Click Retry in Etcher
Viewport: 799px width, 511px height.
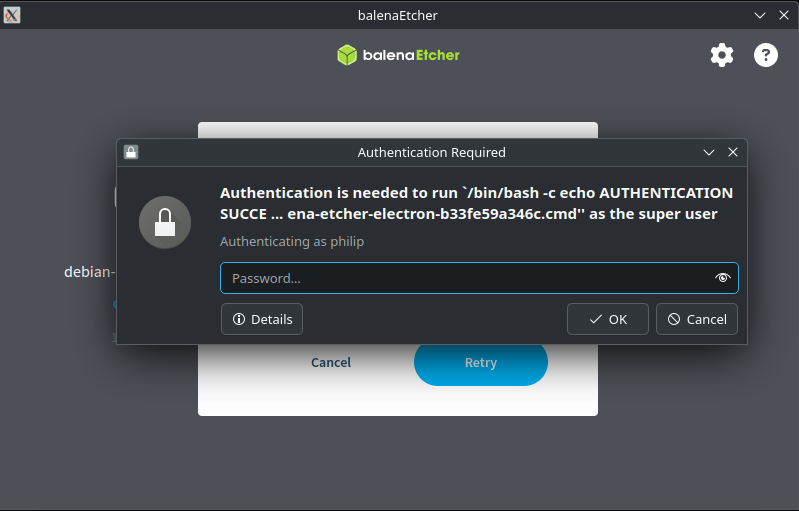(481, 363)
